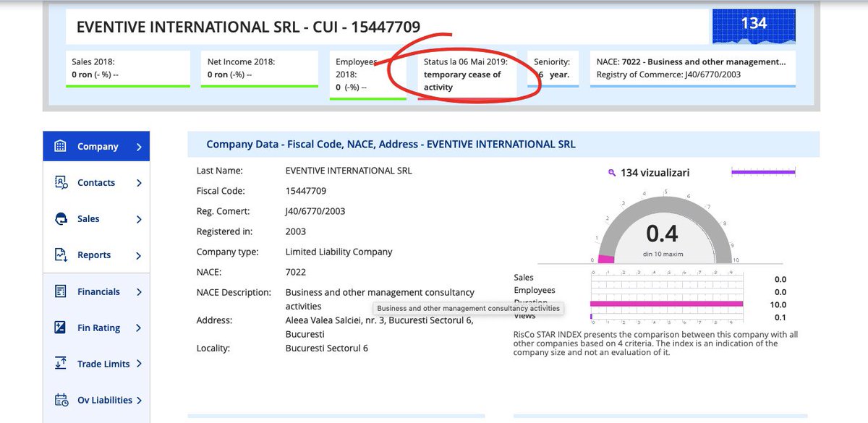This screenshot has height=423, width=868.
Task: Open the Company section
Action: (96, 146)
